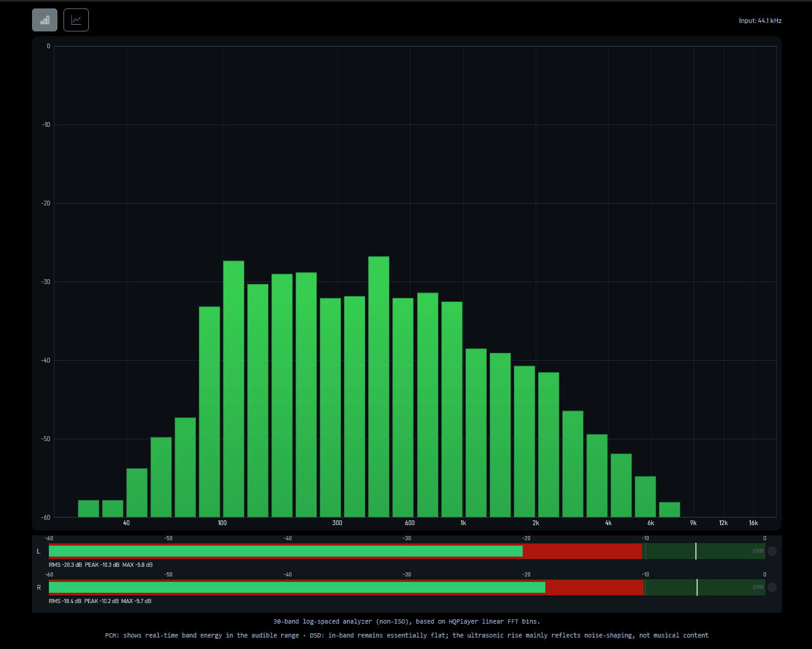Click the 600 Hz frequency axis label

(x=410, y=523)
